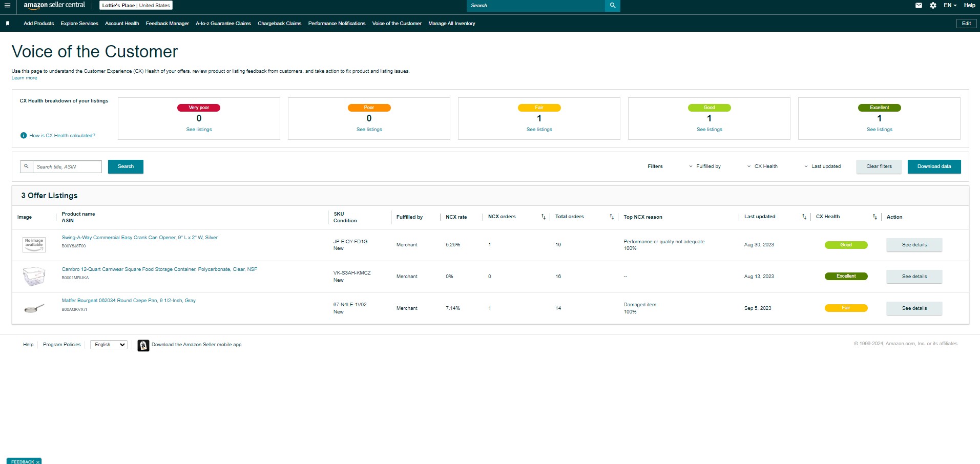Sort by CX Health column arrows
Image resolution: width=980 pixels, height=464 pixels.
(x=874, y=217)
